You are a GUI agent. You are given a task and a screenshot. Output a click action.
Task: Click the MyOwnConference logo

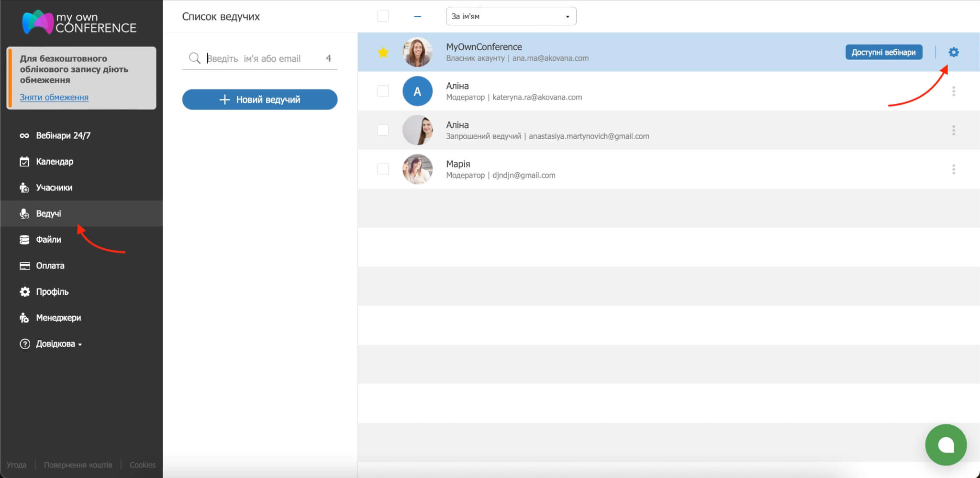pos(79,22)
